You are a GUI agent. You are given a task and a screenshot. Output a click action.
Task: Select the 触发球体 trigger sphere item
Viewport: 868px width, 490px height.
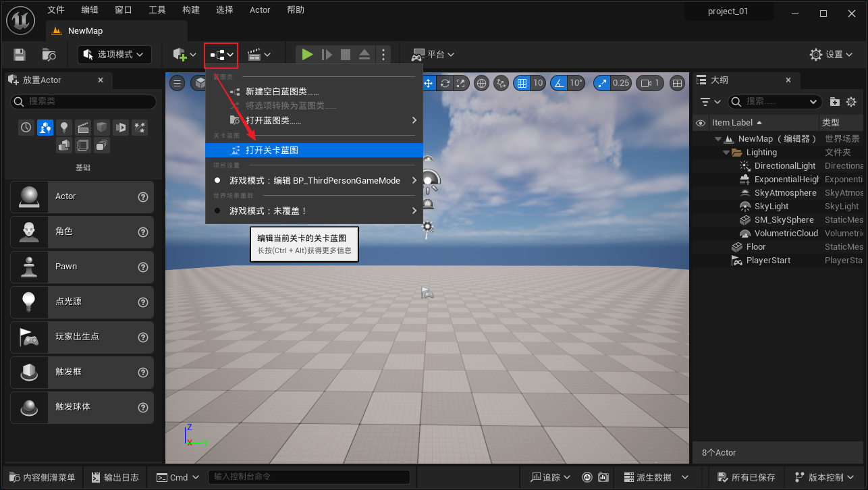(x=82, y=407)
